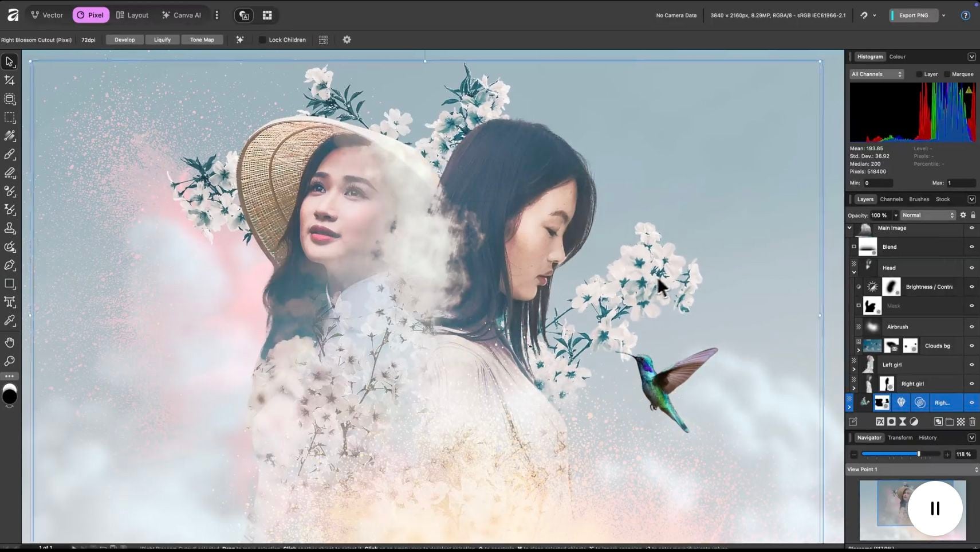
Task: Open the All Channels dropdown
Action: click(x=876, y=74)
